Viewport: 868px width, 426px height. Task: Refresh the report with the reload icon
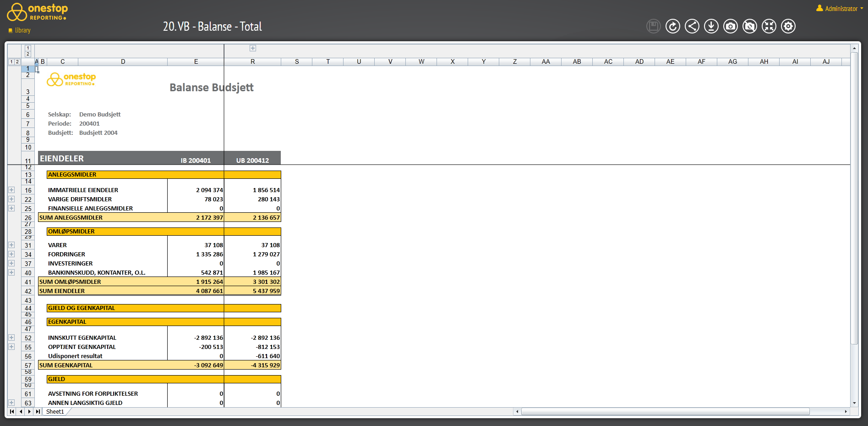(x=672, y=26)
